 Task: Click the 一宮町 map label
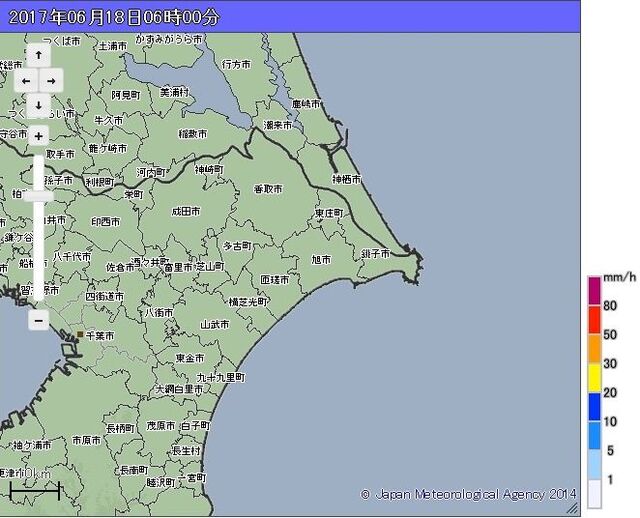coord(192,478)
